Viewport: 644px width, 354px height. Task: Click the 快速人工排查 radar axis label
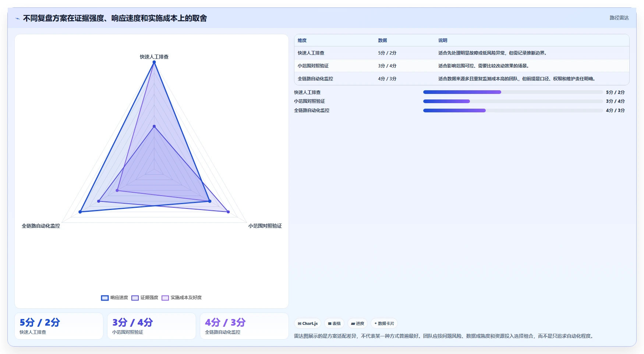click(154, 57)
